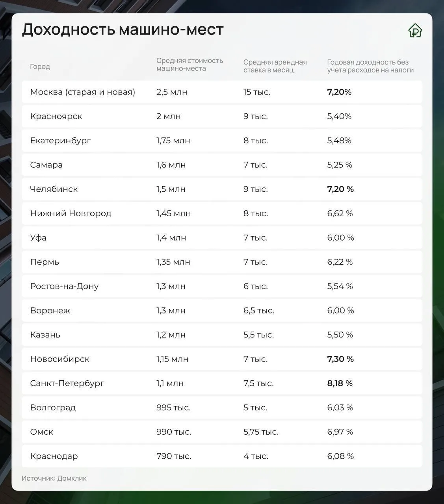Screen dimensions: 444x504
Task: Select the Красноярск row
Action: (222, 117)
